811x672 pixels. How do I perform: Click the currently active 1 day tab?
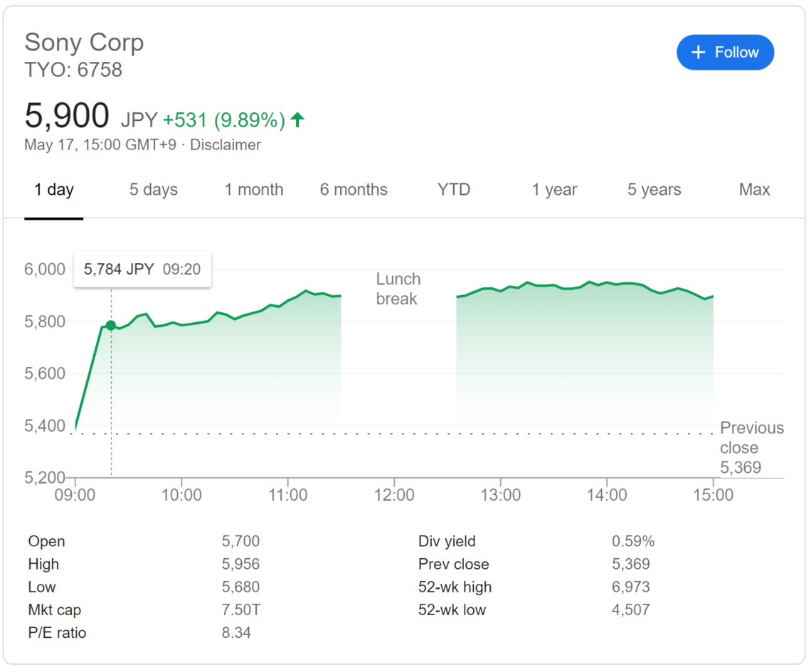(54, 189)
